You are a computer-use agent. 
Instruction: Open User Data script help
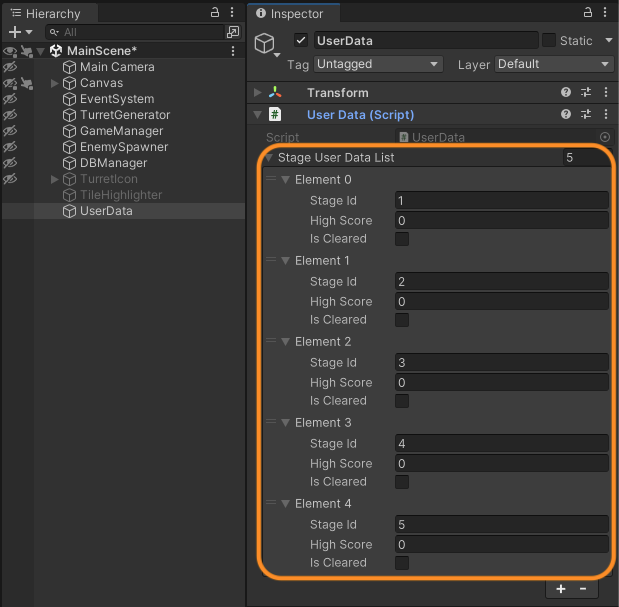566,114
